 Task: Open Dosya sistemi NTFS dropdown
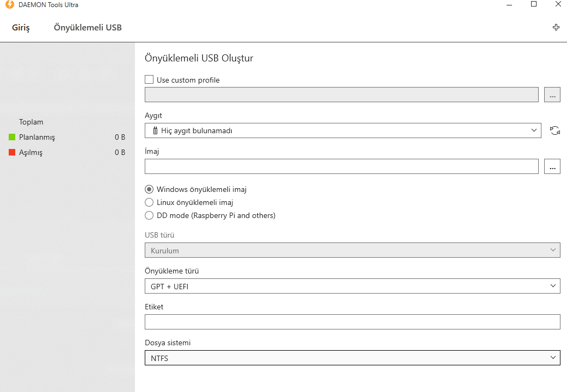pyautogui.click(x=352, y=358)
